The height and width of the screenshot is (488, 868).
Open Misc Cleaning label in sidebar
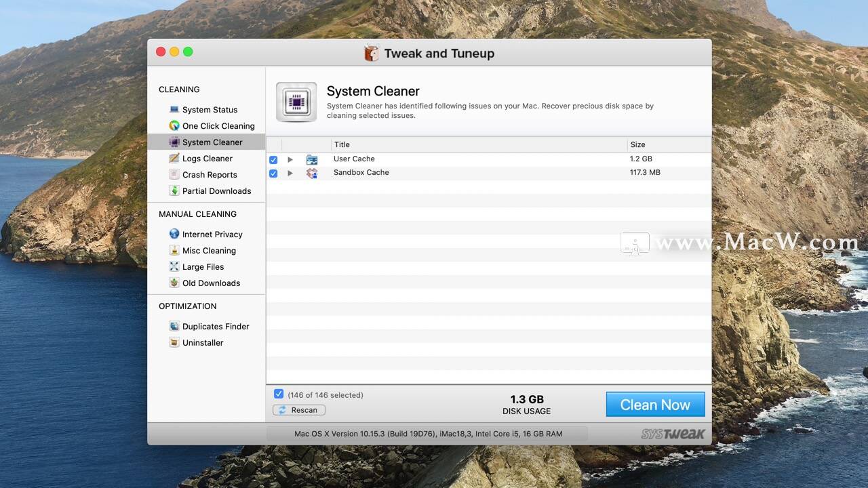209,251
